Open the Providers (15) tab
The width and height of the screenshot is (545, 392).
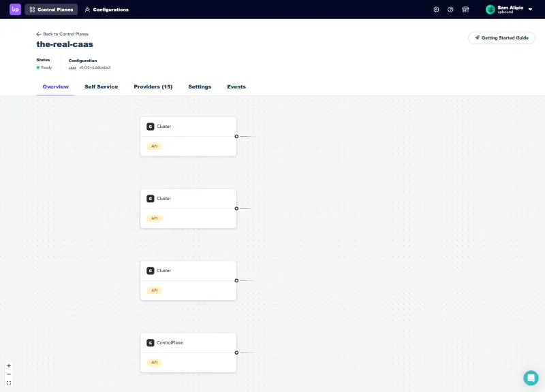153,87
